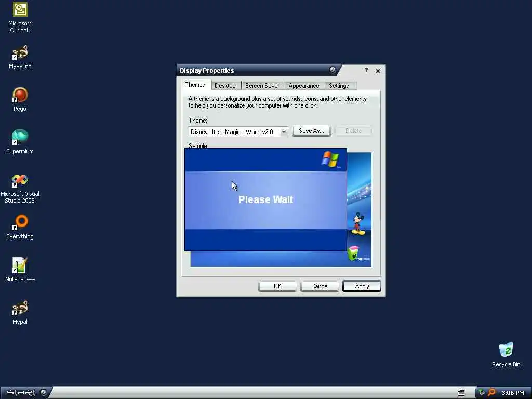Click the Mickey Mouse figure in sample preview

click(x=357, y=224)
